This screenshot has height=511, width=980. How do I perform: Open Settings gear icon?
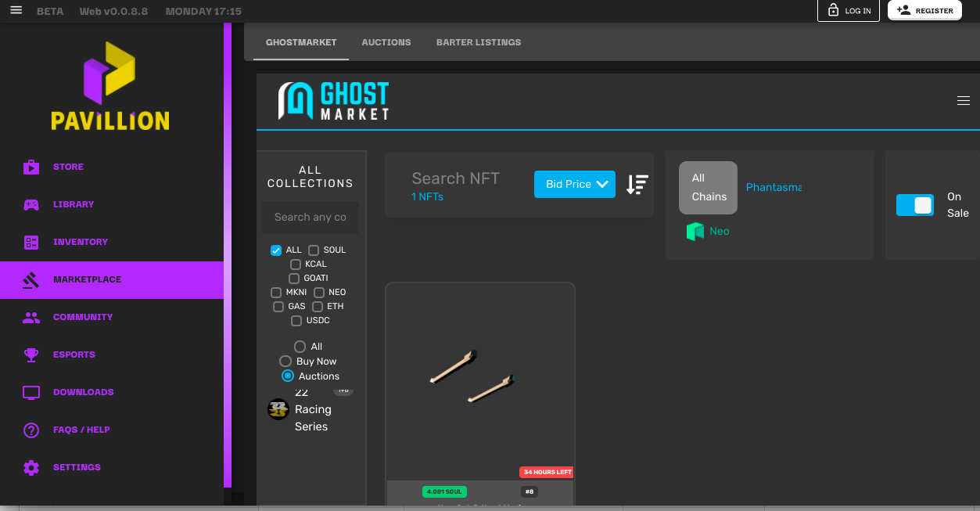(x=31, y=467)
